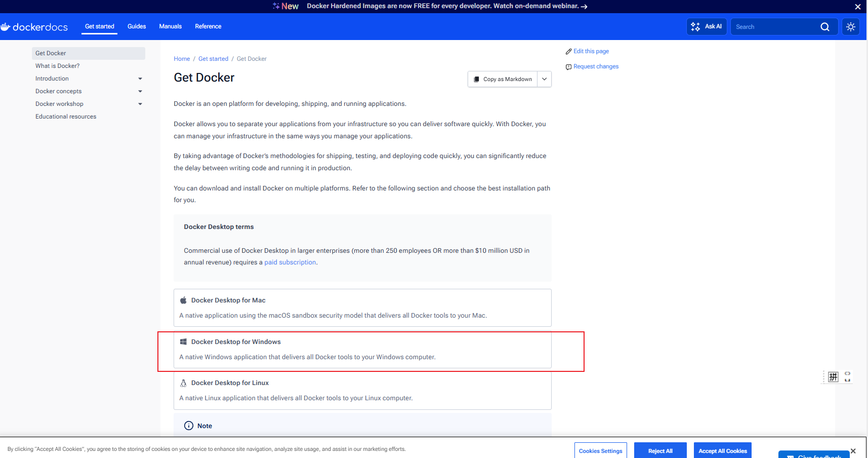868x458 pixels.
Task: Go to the Get started breadcrumb
Action: coord(213,59)
